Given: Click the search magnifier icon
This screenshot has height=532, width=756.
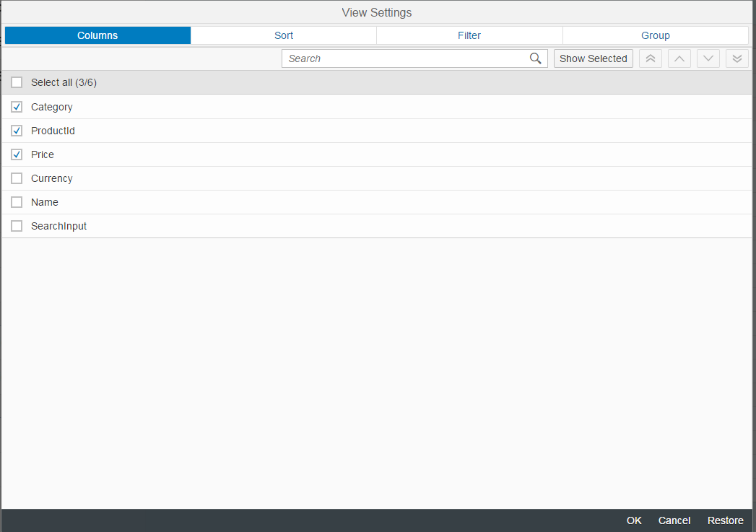Looking at the screenshot, I should pyautogui.click(x=535, y=58).
